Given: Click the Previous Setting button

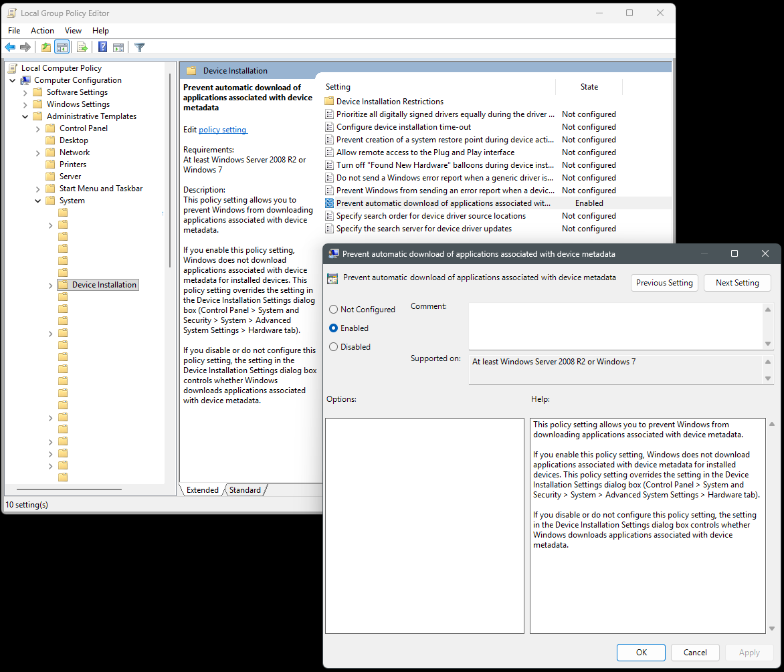Looking at the screenshot, I should point(664,283).
